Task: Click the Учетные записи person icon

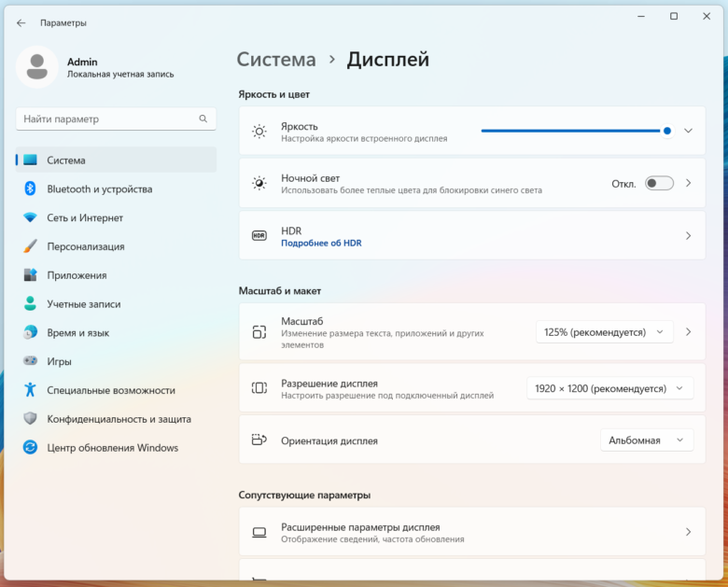Action: (30, 303)
